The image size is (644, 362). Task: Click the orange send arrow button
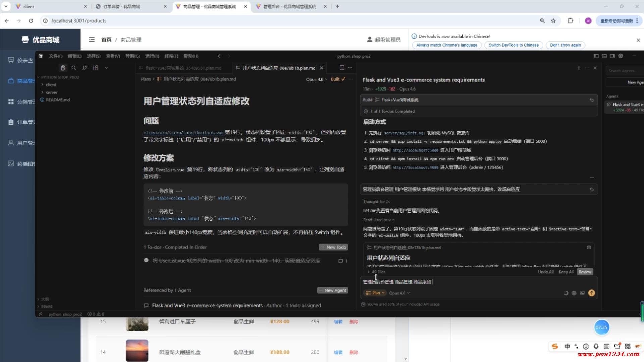591,293
